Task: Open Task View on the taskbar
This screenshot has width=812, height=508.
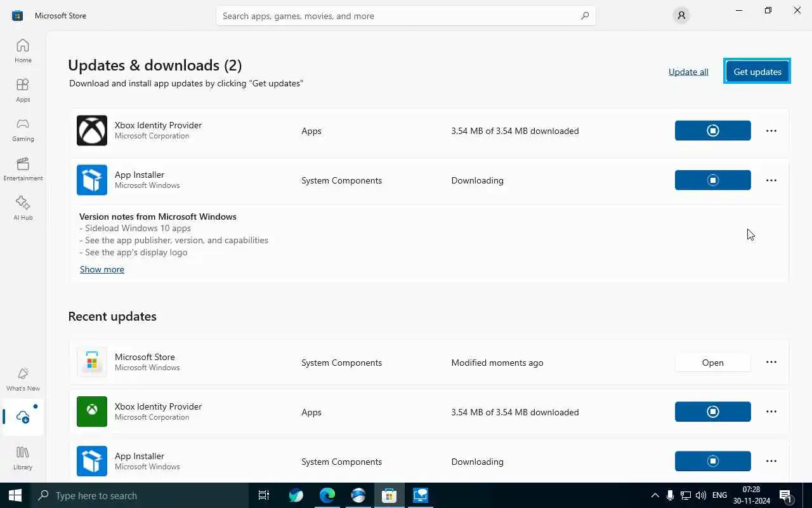Action: point(264,495)
